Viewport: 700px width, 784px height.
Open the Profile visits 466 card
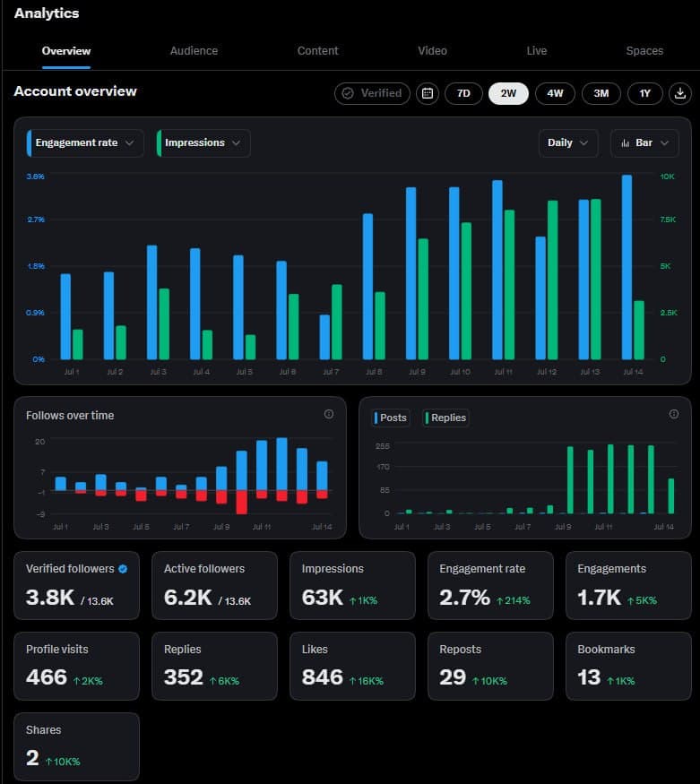76,666
